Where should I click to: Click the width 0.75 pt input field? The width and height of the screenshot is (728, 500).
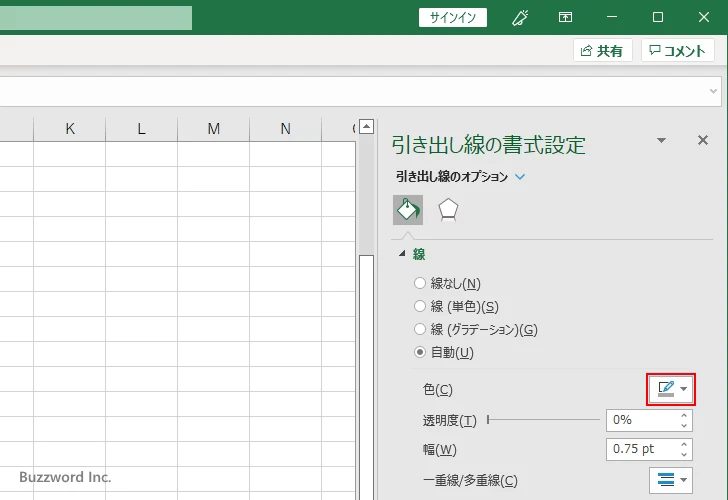click(642, 449)
